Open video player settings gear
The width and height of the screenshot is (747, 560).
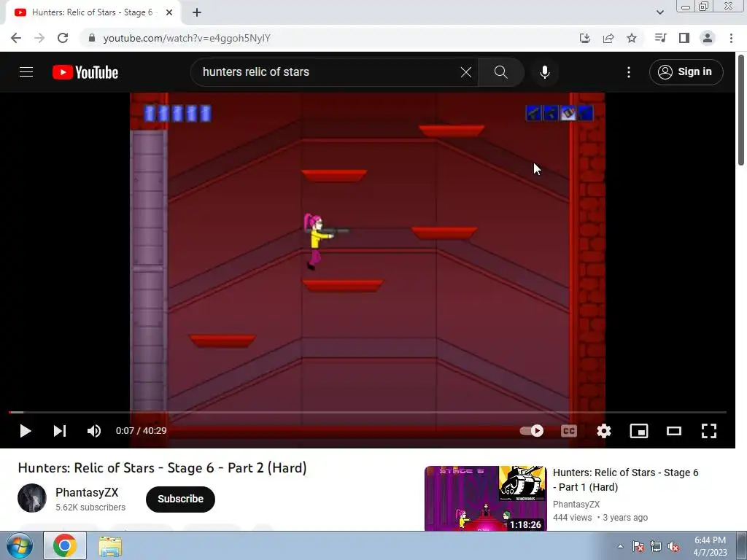pos(603,431)
